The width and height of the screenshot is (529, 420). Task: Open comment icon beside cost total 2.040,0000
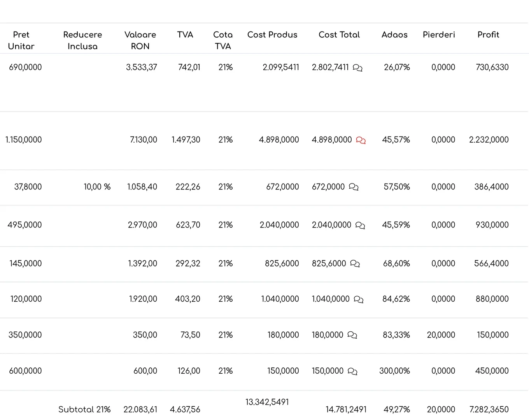pos(360,225)
